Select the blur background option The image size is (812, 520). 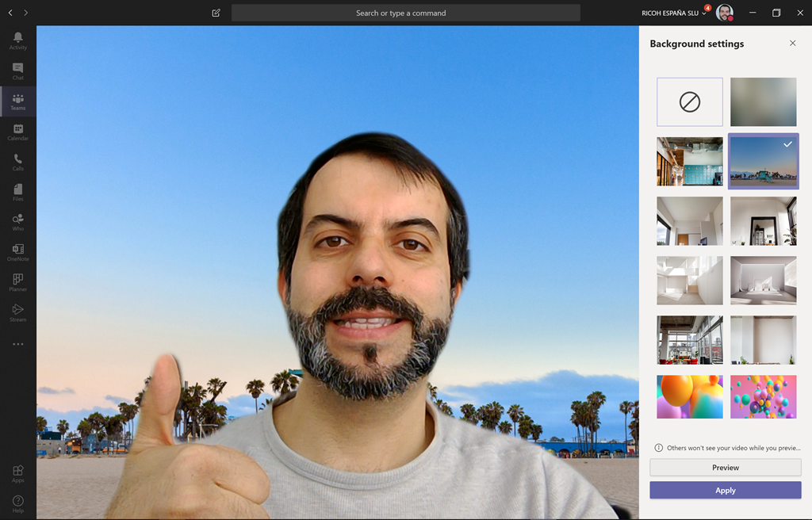point(764,102)
